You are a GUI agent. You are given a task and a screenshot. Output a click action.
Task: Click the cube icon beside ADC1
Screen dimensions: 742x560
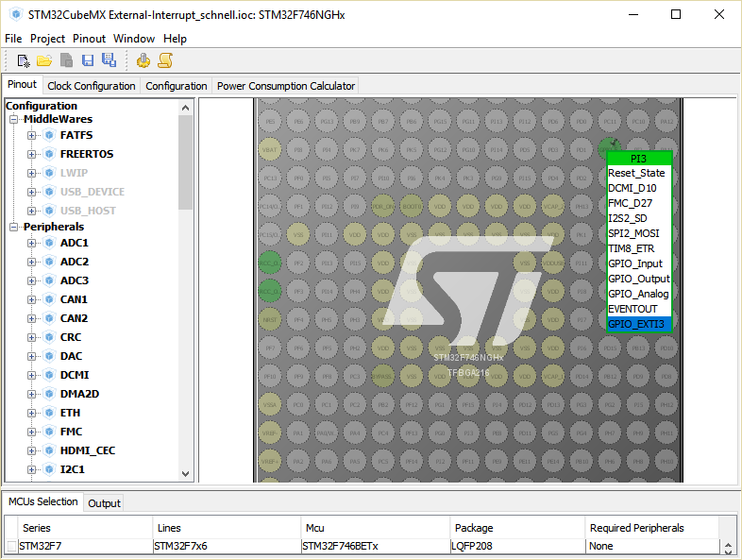(49, 244)
